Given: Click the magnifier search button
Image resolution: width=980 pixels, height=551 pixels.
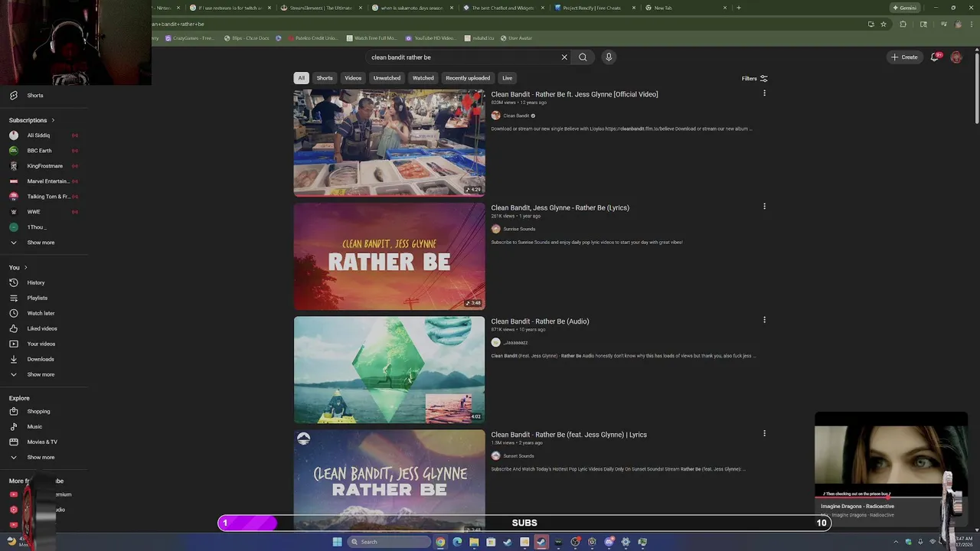Looking at the screenshot, I should point(583,57).
